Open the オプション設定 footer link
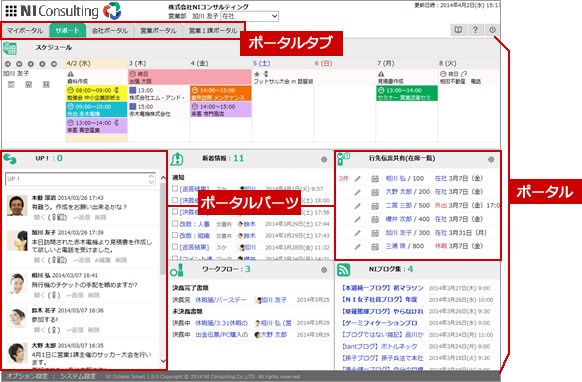This screenshot has width=582, height=382. coord(27,376)
